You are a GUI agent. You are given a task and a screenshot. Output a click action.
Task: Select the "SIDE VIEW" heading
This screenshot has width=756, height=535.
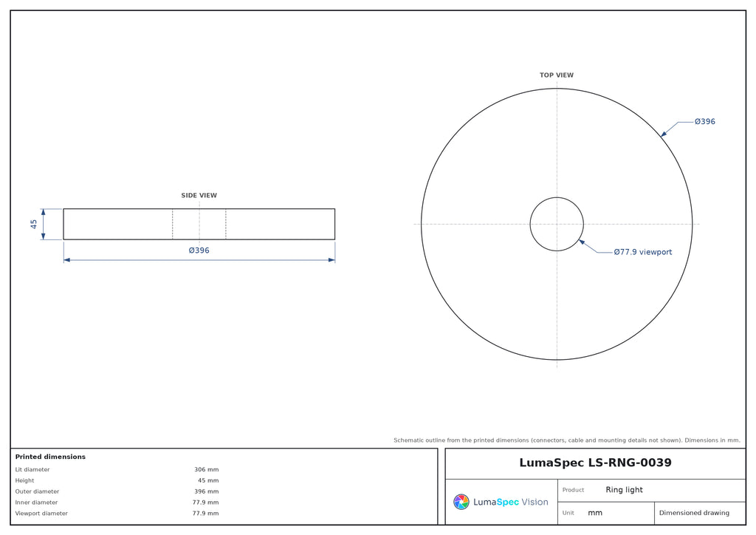click(199, 195)
